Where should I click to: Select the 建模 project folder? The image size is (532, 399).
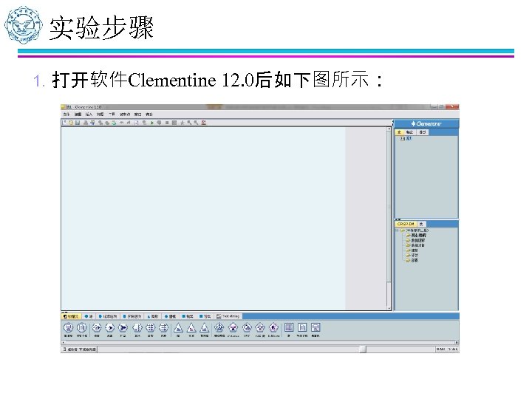point(412,250)
